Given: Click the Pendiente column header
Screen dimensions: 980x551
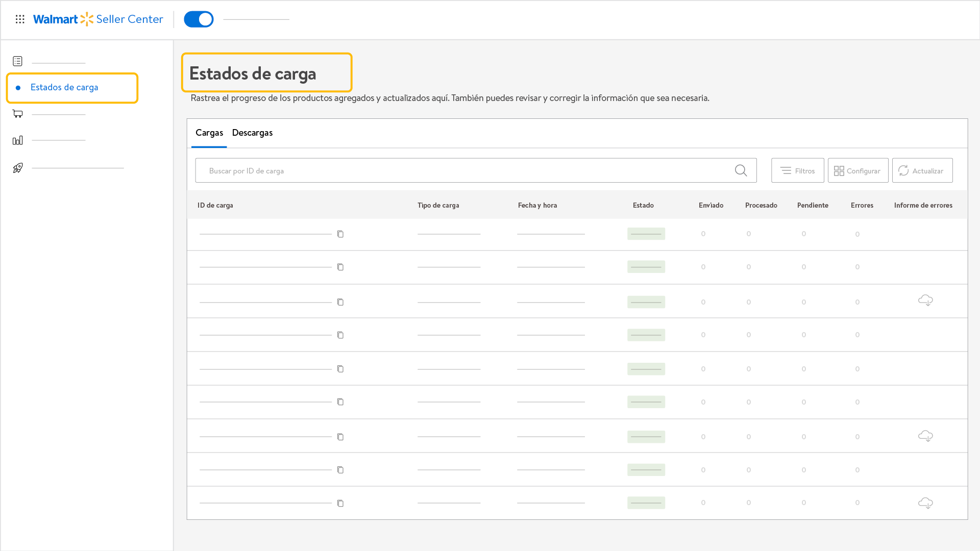Looking at the screenshot, I should pyautogui.click(x=813, y=205).
